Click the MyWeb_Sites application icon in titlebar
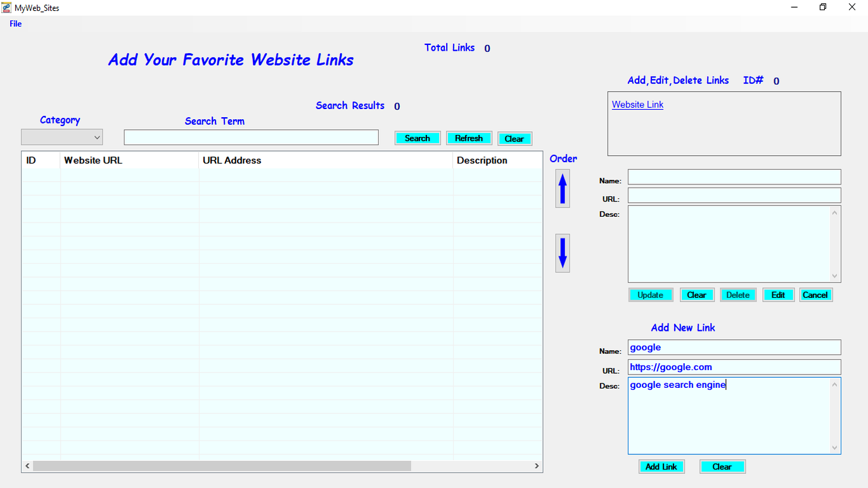The width and height of the screenshot is (868, 488). [x=6, y=7]
